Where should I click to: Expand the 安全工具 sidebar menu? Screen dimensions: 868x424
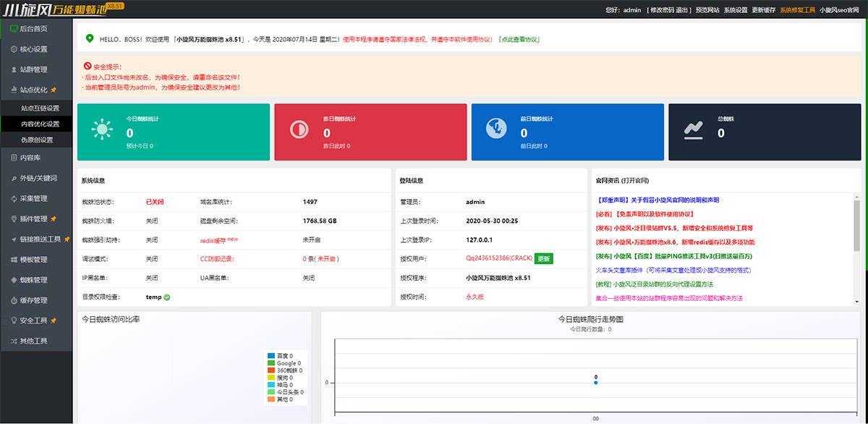pos(36,321)
